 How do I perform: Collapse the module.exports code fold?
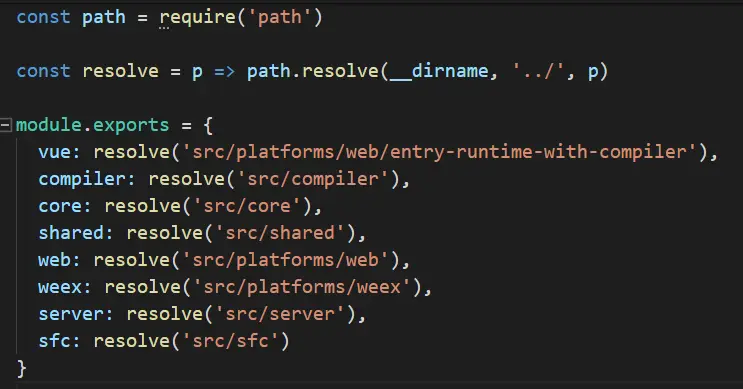pyautogui.click(x=6, y=125)
